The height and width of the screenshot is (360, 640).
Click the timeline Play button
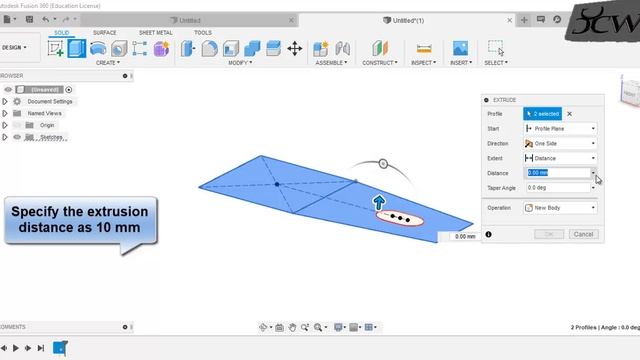[x=16, y=348]
